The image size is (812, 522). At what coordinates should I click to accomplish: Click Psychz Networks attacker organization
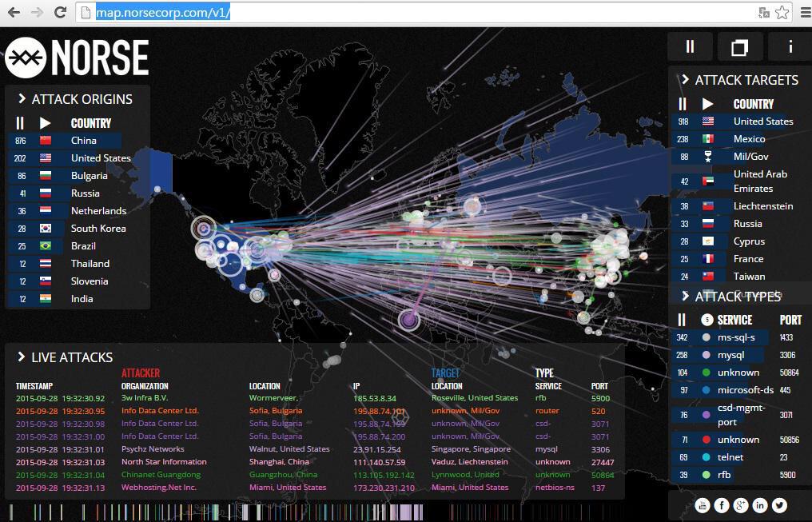pos(153,449)
